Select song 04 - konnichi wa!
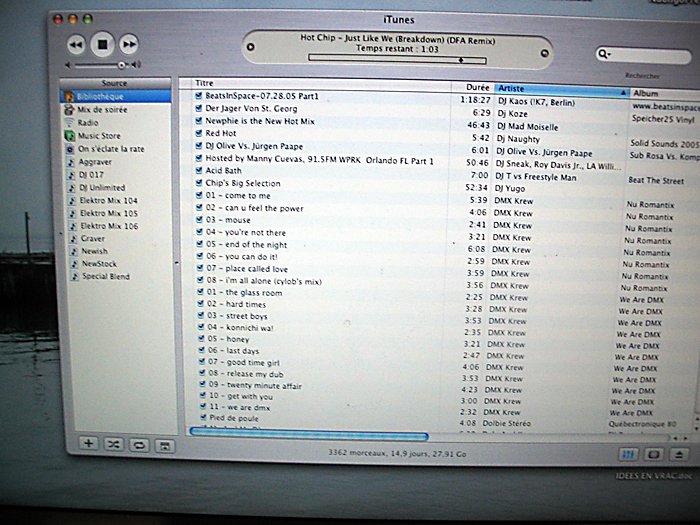700x525 pixels. pos(240,328)
